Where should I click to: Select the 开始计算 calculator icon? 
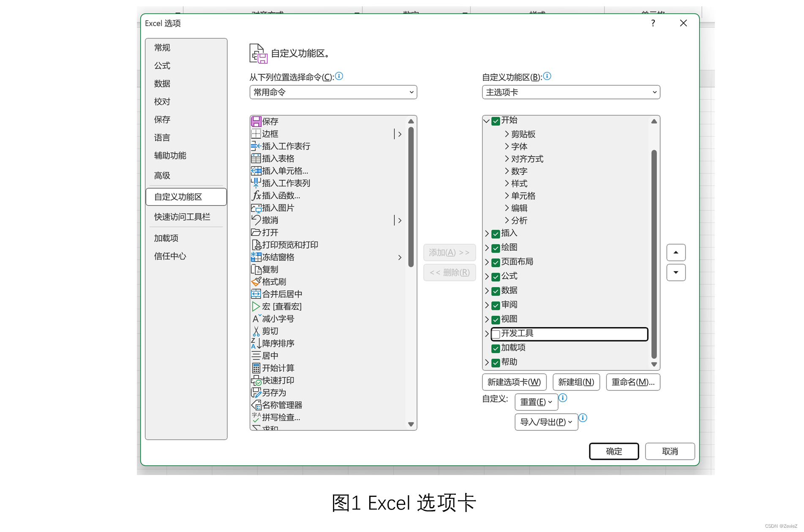pyautogui.click(x=256, y=368)
